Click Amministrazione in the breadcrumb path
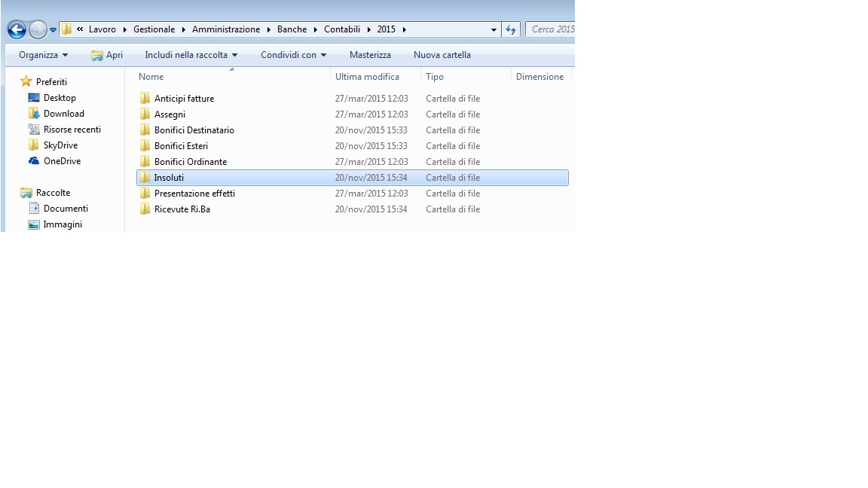 (x=225, y=29)
